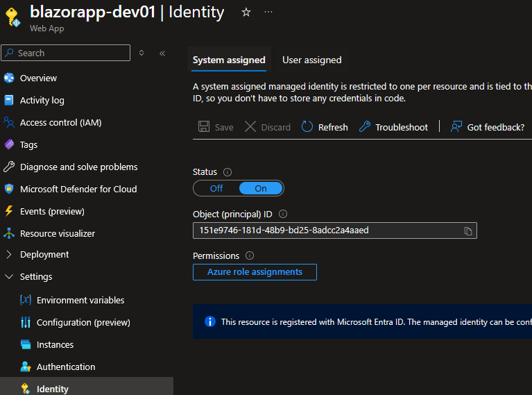Click the Resource visualizer icon

9,233
